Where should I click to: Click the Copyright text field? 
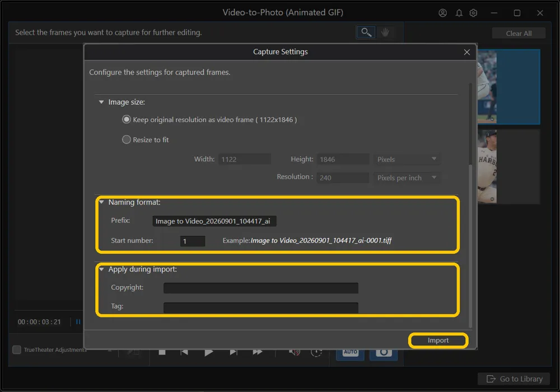(261, 288)
